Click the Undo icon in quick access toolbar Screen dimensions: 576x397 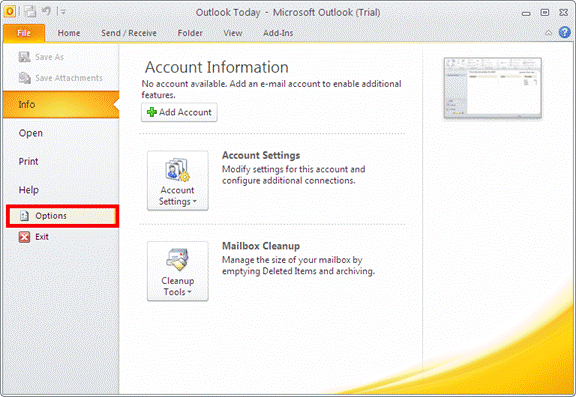point(46,11)
